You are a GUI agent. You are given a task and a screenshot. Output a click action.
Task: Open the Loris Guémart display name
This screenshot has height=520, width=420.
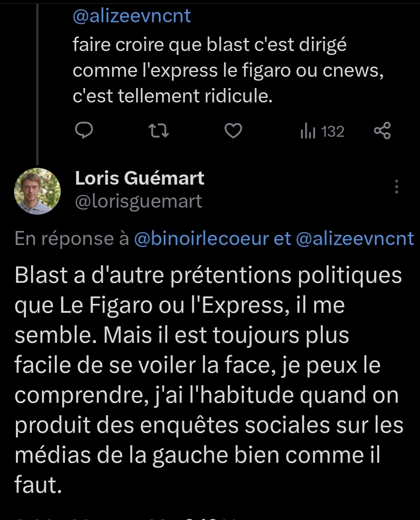[139, 178]
